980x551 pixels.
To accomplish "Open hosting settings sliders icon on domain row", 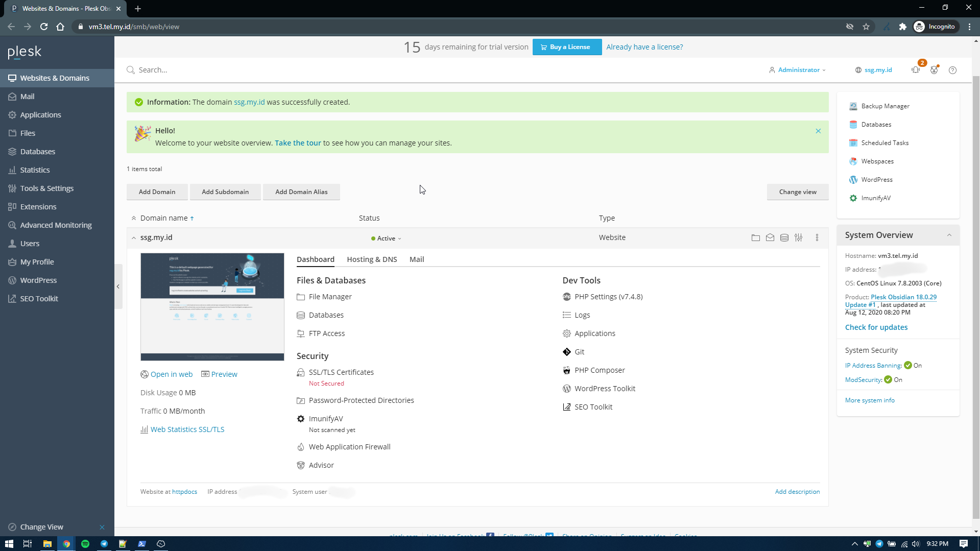I will [x=799, y=237].
